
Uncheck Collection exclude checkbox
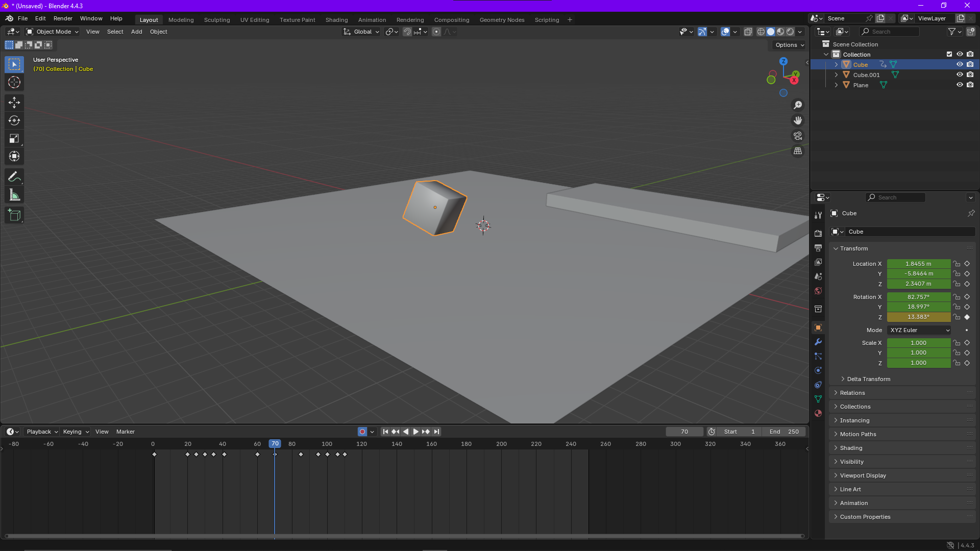tap(949, 54)
